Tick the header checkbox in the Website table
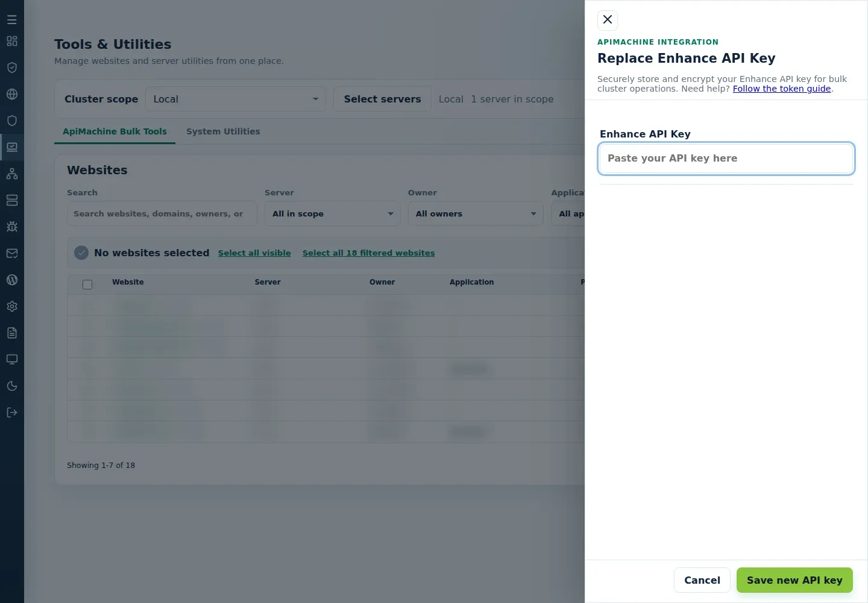This screenshot has width=868, height=603. click(87, 285)
